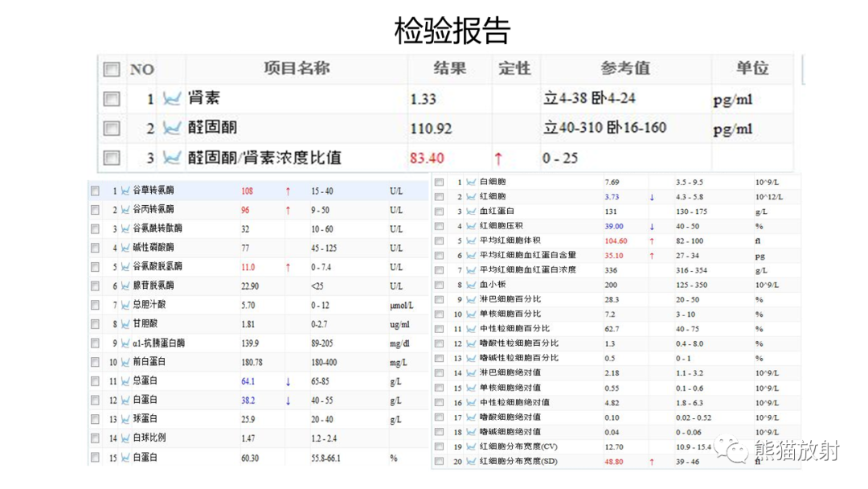
Task: Open trend chart icon for 白球比例
Action: 125,438
